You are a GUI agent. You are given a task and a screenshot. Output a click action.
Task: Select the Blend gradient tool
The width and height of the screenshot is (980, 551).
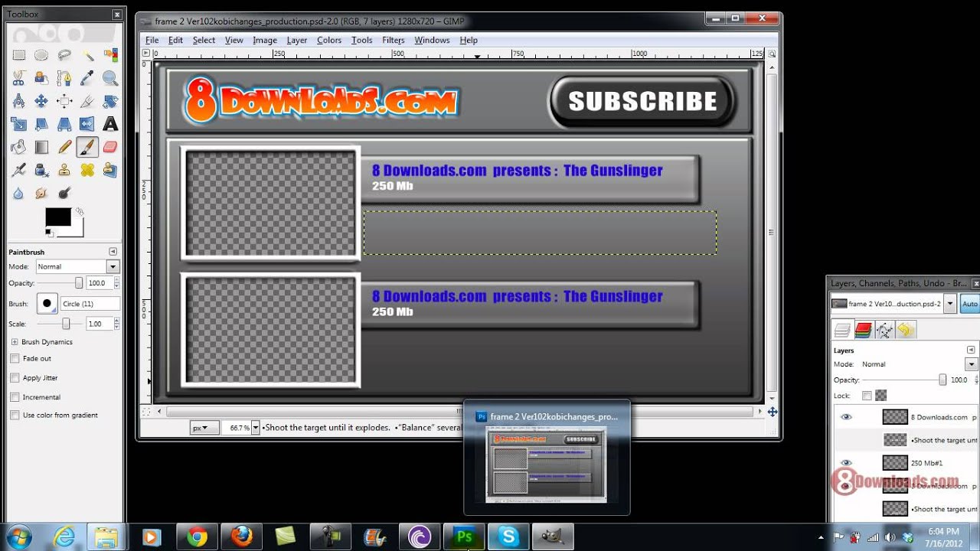(41, 147)
